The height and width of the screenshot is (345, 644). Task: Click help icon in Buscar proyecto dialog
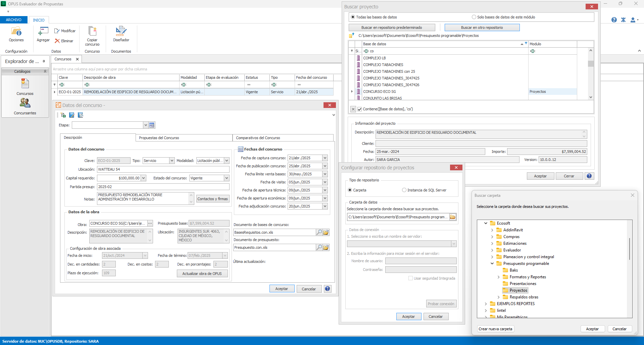pyautogui.click(x=589, y=176)
